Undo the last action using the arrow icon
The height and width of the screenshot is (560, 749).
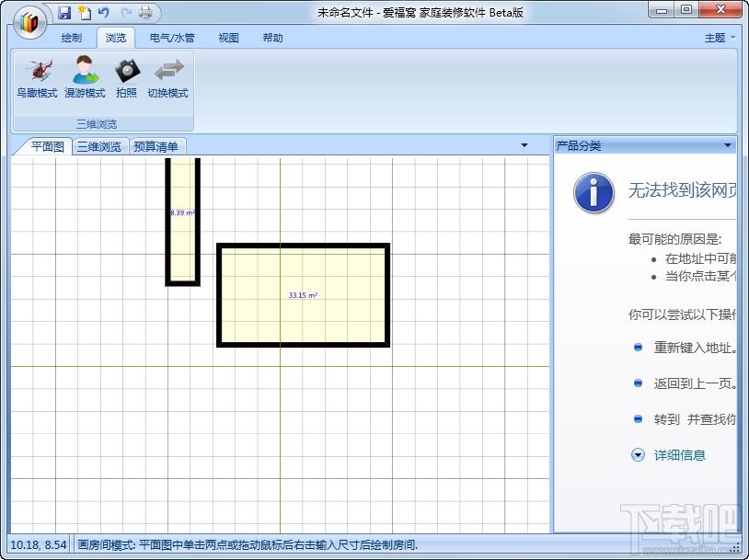[x=104, y=13]
